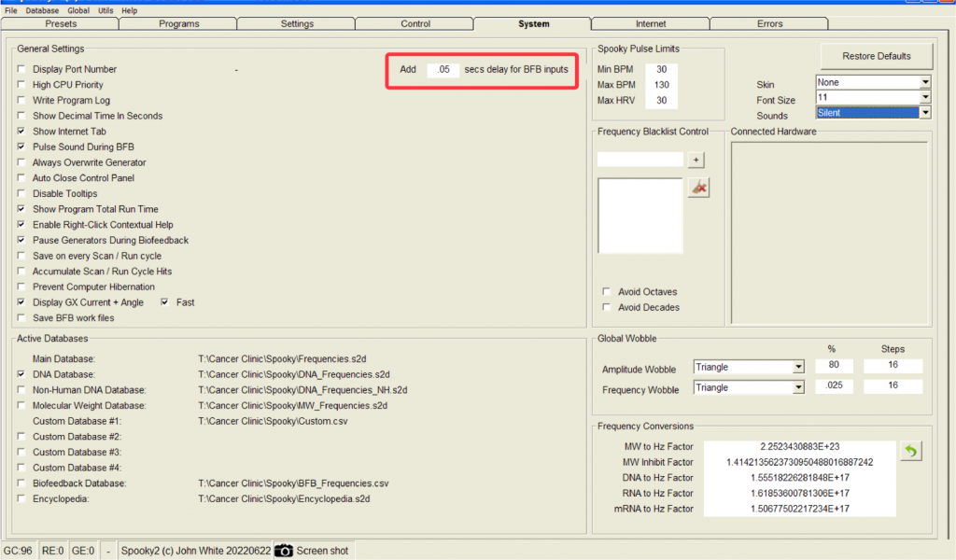The width and height of the screenshot is (956, 560).
Task: Click the blacklist delete frequency icon
Action: (x=697, y=189)
